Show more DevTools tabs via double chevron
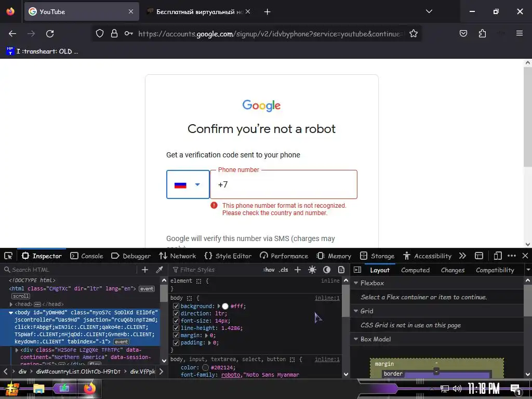This screenshot has width=532, height=399. (x=462, y=256)
